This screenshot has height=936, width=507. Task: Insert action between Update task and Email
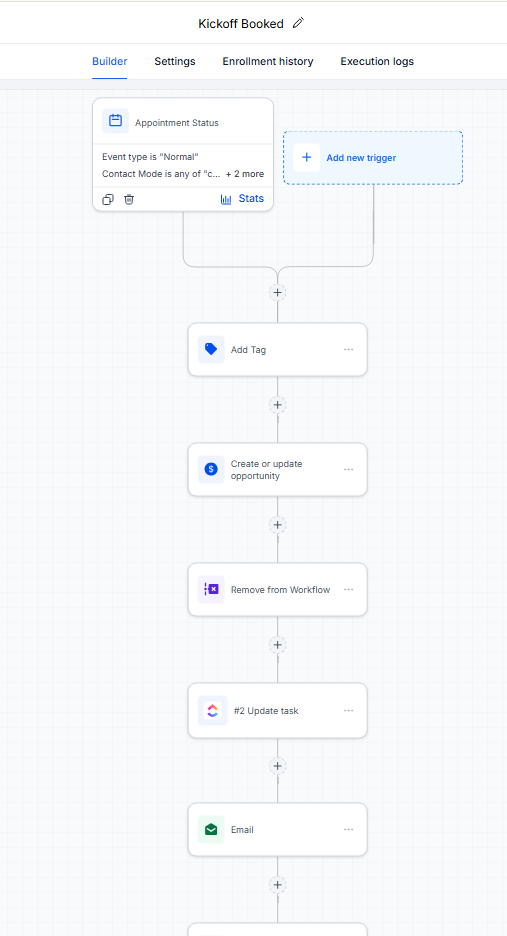pos(277,765)
